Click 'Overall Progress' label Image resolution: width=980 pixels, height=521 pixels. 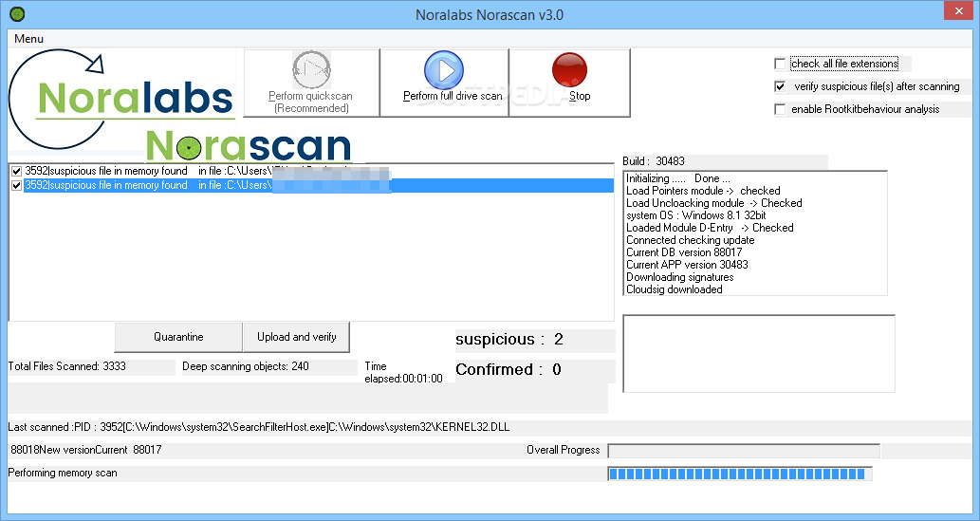[564, 451]
